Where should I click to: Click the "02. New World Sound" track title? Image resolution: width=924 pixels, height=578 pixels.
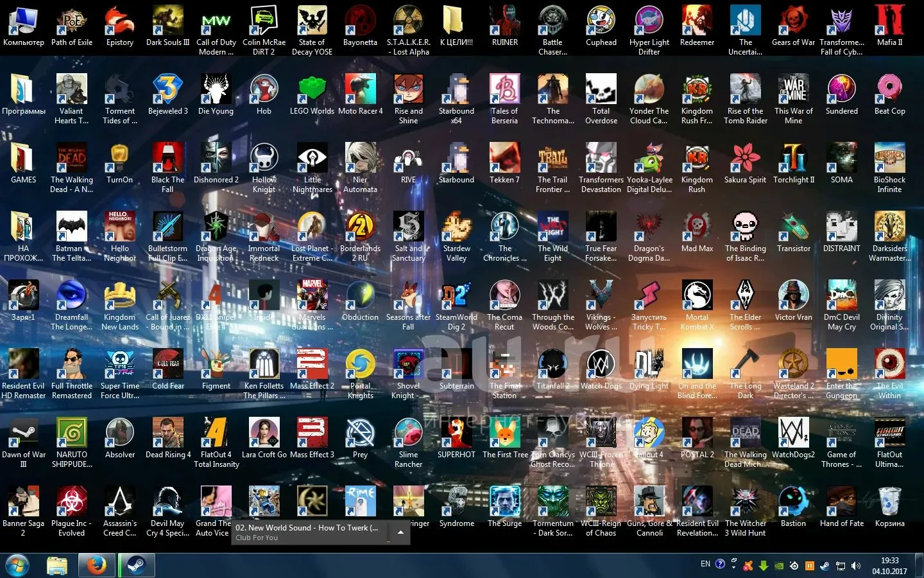[x=307, y=528]
